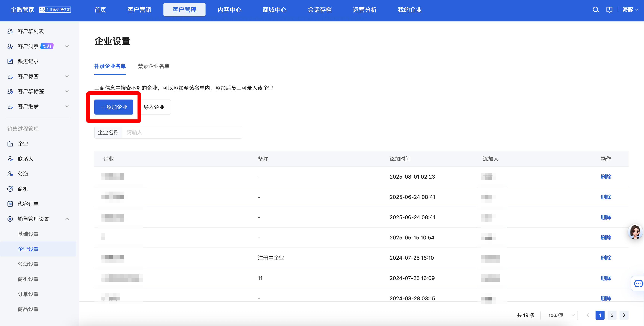Viewport: 644px width, 326px height.
Task: Open the help book icon in top bar
Action: point(609,10)
